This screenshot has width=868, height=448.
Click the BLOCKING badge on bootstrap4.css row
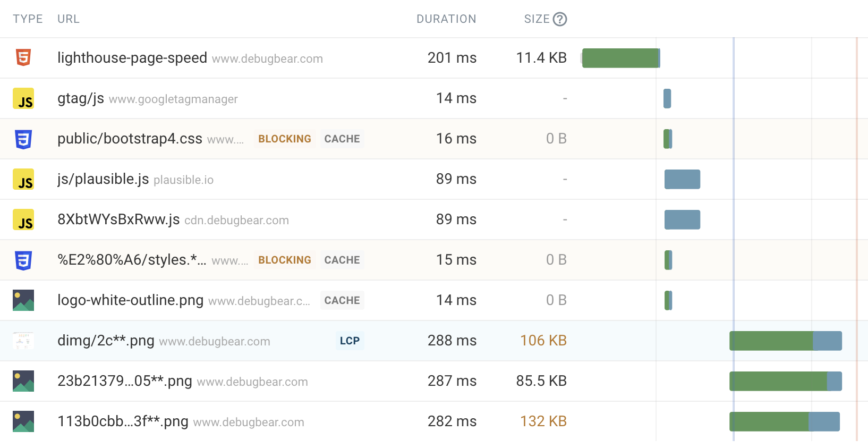pyautogui.click(x=284, y=139)
